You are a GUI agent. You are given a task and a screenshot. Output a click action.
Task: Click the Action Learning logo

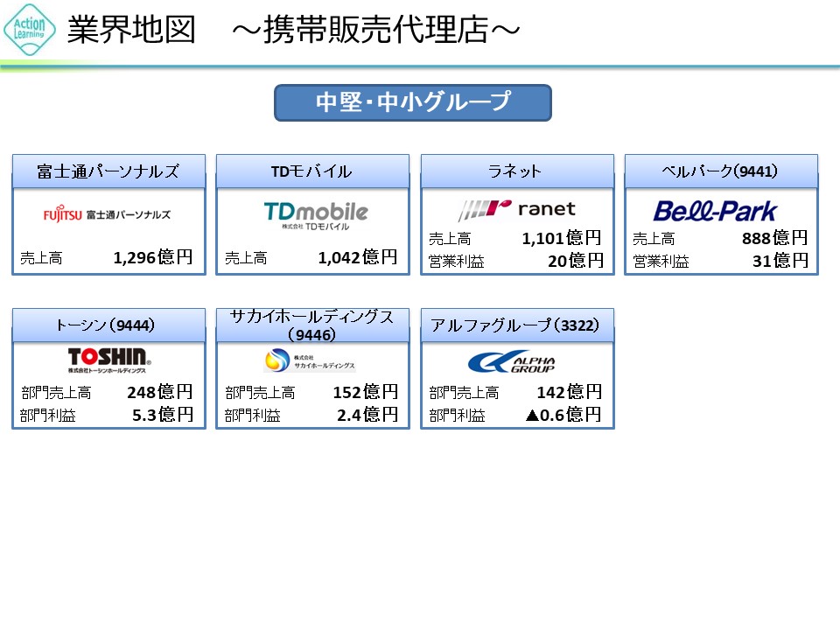click(x=30, y=29)
